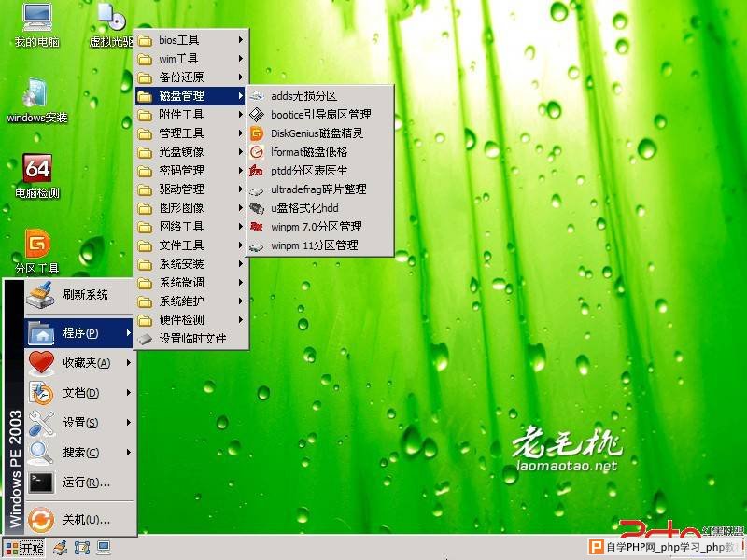Click the second quick launch window icon
The height and width of the screenshot is (560, 747).
tap(81, 548)
